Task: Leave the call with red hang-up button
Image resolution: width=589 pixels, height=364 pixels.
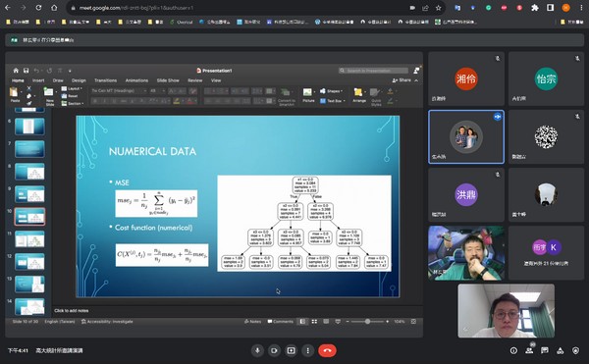Action: pyautogui.click(x=327, y=350)
